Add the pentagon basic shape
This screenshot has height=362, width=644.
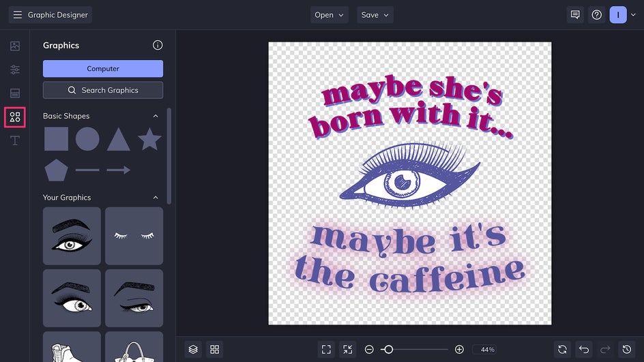coord(56,170)
